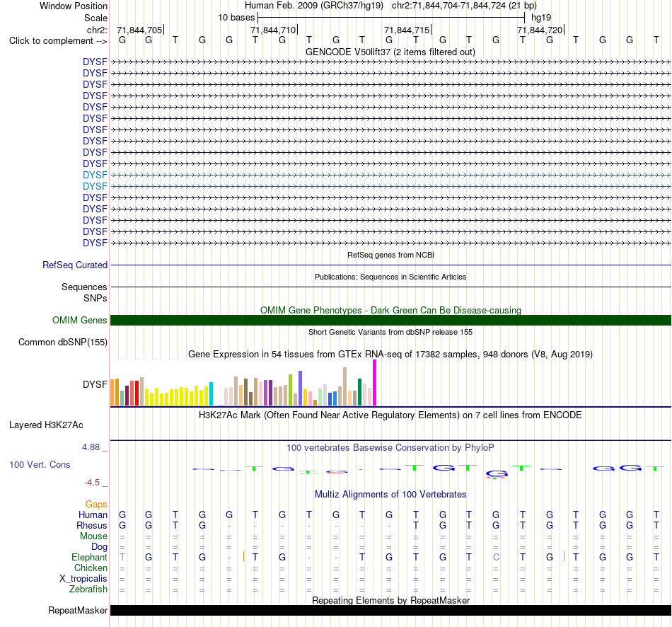Select the Human alignment row label

[93, 514]
